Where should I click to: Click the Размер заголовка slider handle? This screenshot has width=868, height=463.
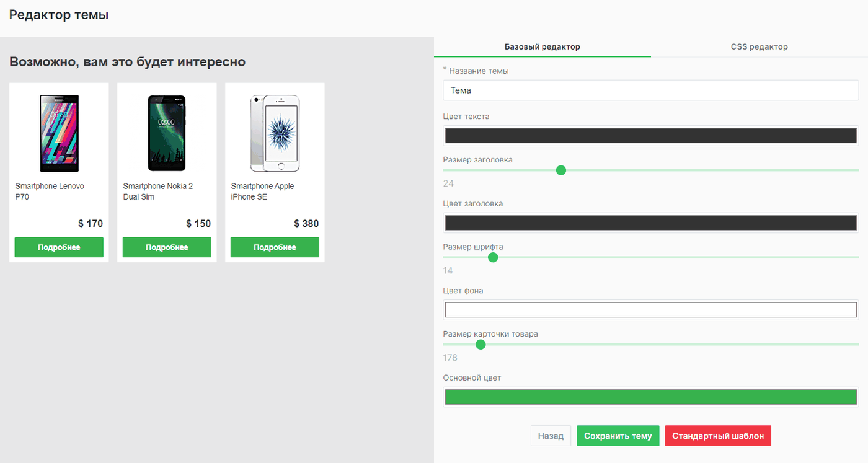click(x=561, y=170)
